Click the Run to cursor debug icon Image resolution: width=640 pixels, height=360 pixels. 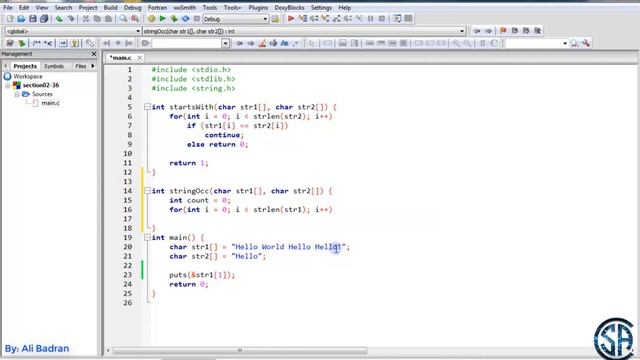[302, 19]
